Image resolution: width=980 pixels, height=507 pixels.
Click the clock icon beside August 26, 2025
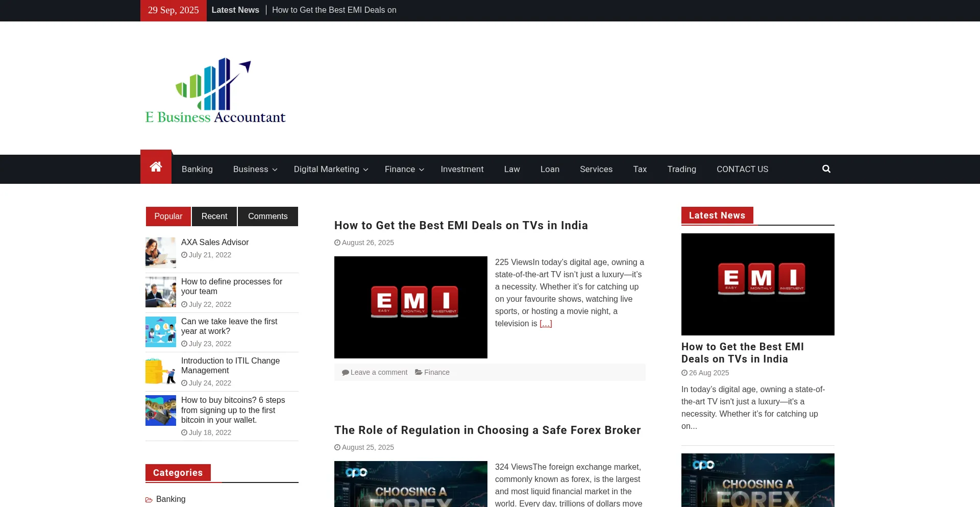pyautogui.click(x=337, y=243)
